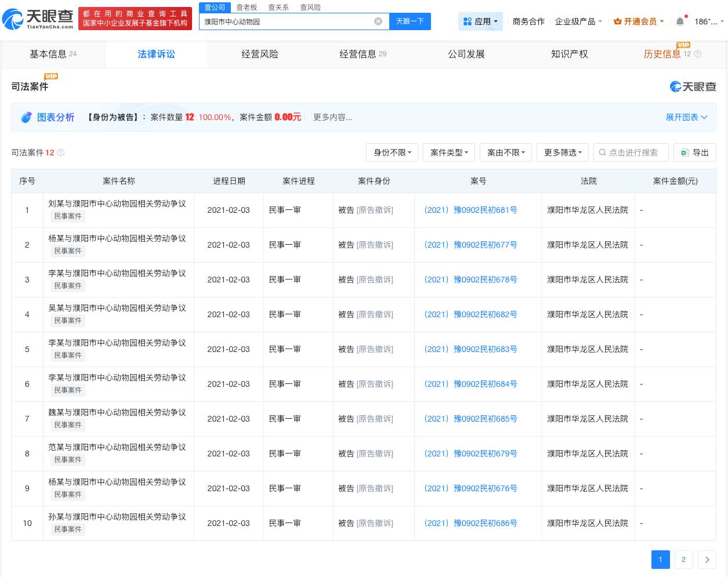Go to page 2 of case results
The height and width of the screenshot is (577, 728).
click(683, 560)
